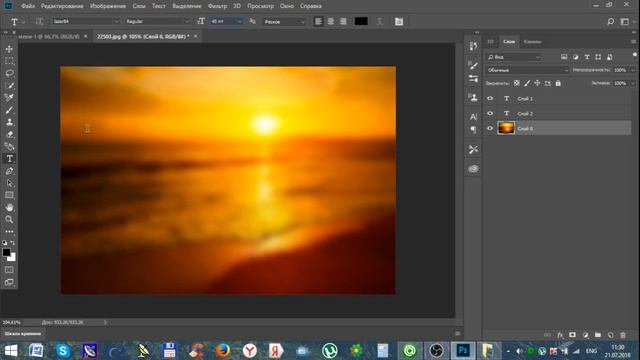Change screen mode icon at toolbox bottom
Image resolution: width=640 pixels, height=360 pixels.
pyautogui.click(x=9, y=282)
